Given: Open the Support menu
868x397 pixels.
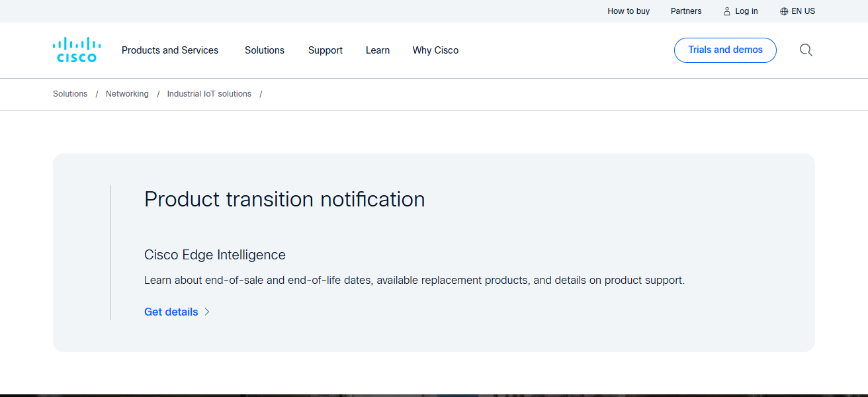Looking at the screenshot, I should (x=325, y=50).
